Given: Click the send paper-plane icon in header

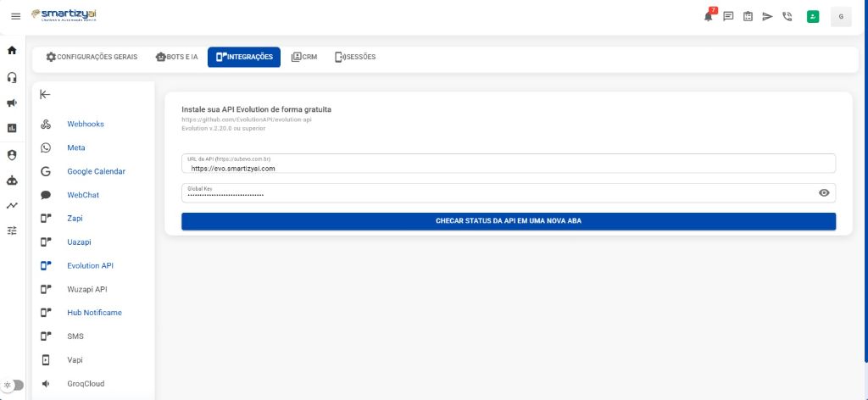Looking at the screenshot, I should coord(767,17).
